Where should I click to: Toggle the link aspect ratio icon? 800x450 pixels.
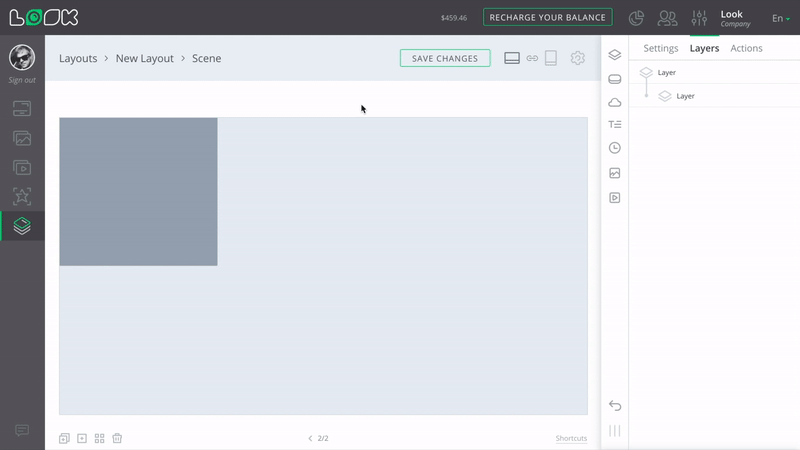532,58
